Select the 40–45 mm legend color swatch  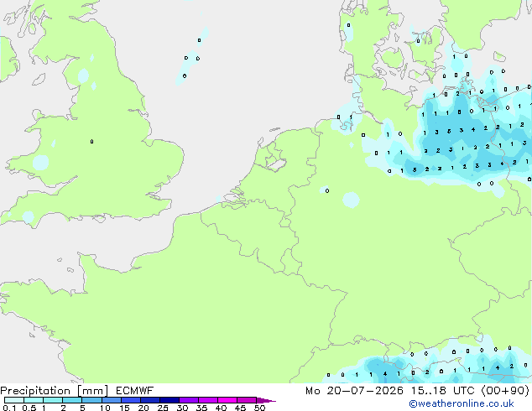pyautogui.click(x=227, y=400)
